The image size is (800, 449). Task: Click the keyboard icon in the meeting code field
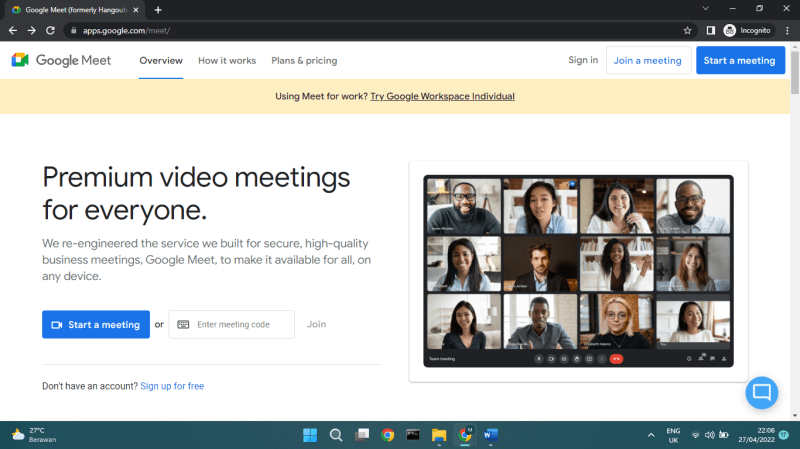tap(183, 325)
